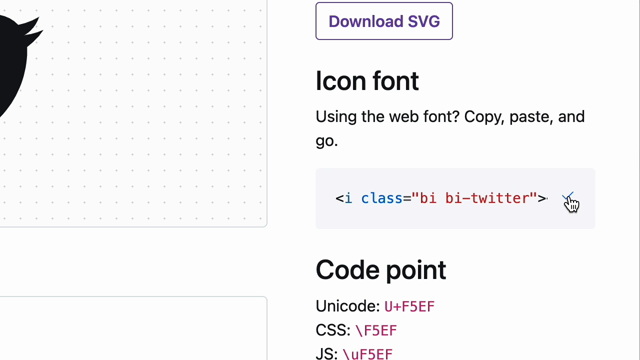Click the dotted grid preview panel
This screenshot has height=360, width=640.
(133, 113)
